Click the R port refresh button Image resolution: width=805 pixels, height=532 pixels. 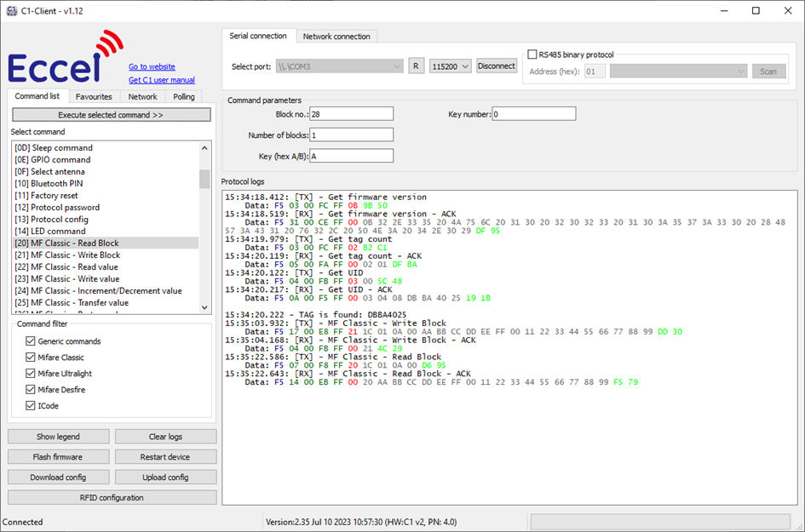point(417,65)
